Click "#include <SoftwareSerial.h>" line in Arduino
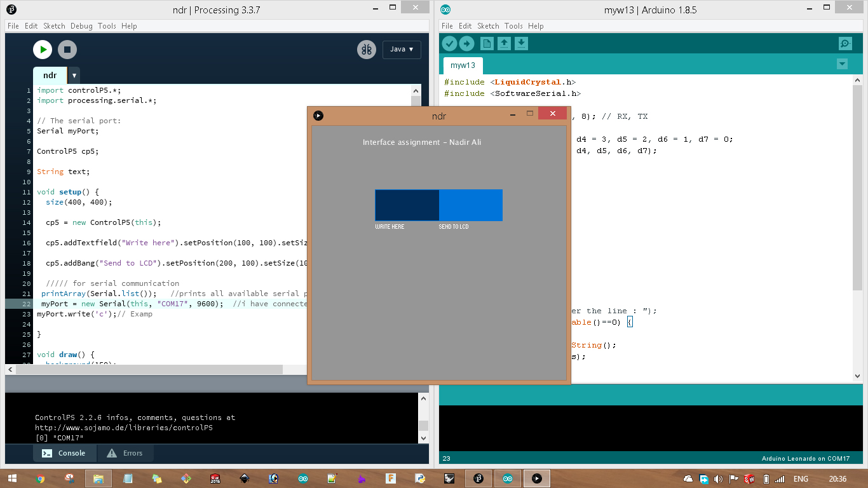868x488 pixels. [x=513, y=93]
